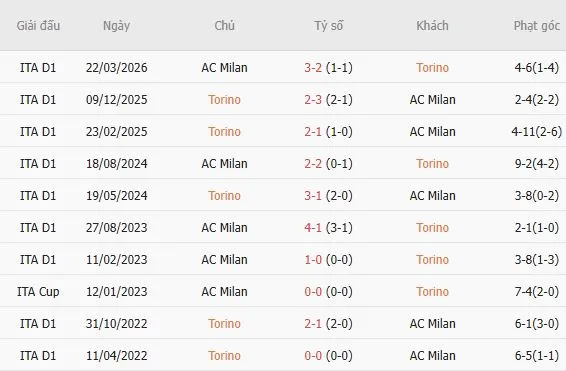Open AC Milan link in 22/03/2026 row
Image resolution: width=566 pixels, height=371 pixels.
pos(225,68)
